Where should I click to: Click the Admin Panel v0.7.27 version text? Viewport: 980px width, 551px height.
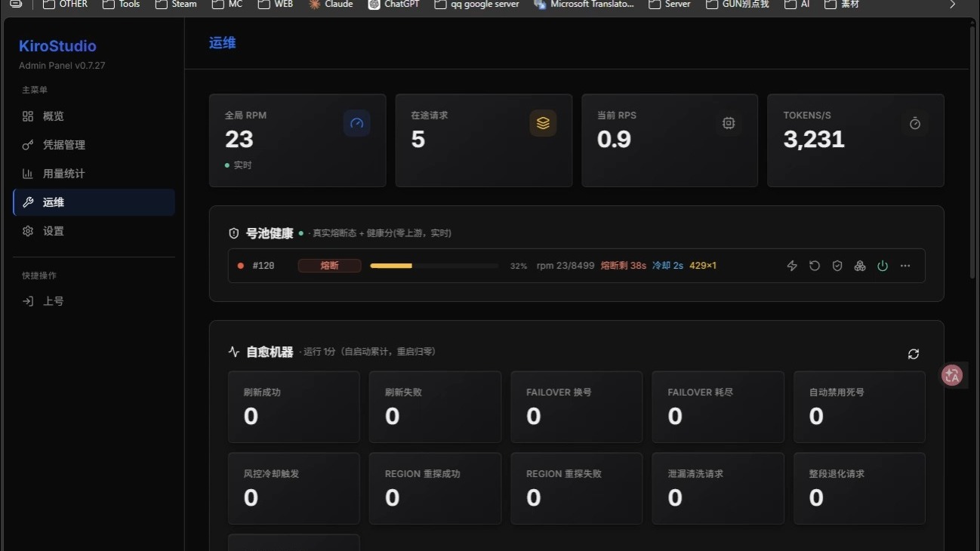[62, 66]
